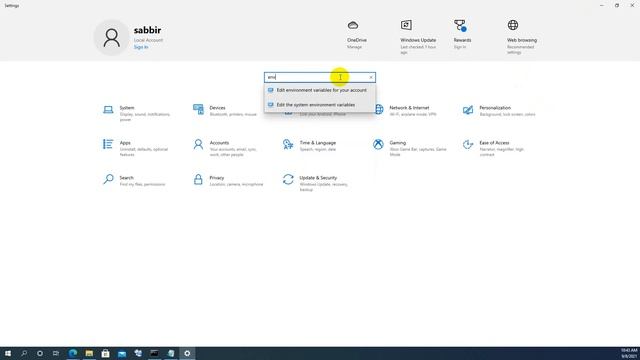Screen dimensions: 640x360
Task: Select Edit environment variables for your account
Action: 320,90
